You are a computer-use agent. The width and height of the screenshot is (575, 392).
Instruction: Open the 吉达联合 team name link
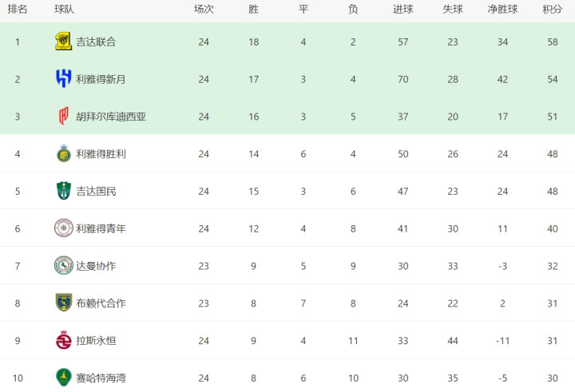(96, 42)
